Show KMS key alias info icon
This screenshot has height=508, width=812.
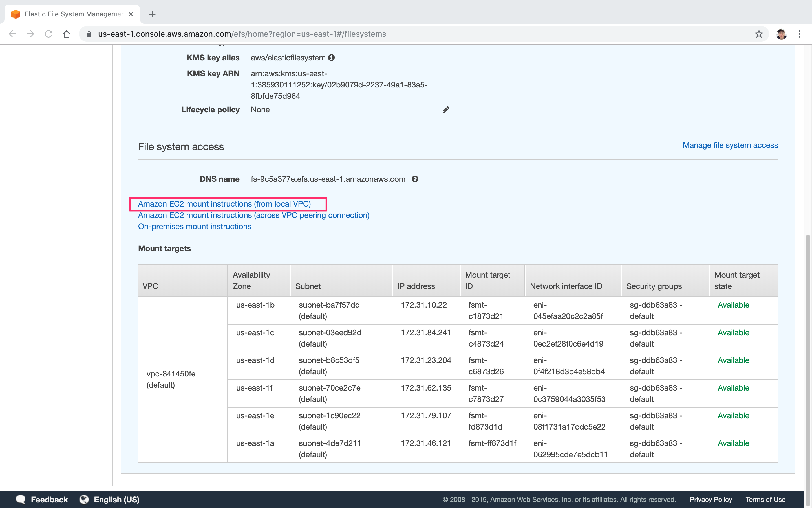[331, 58]
